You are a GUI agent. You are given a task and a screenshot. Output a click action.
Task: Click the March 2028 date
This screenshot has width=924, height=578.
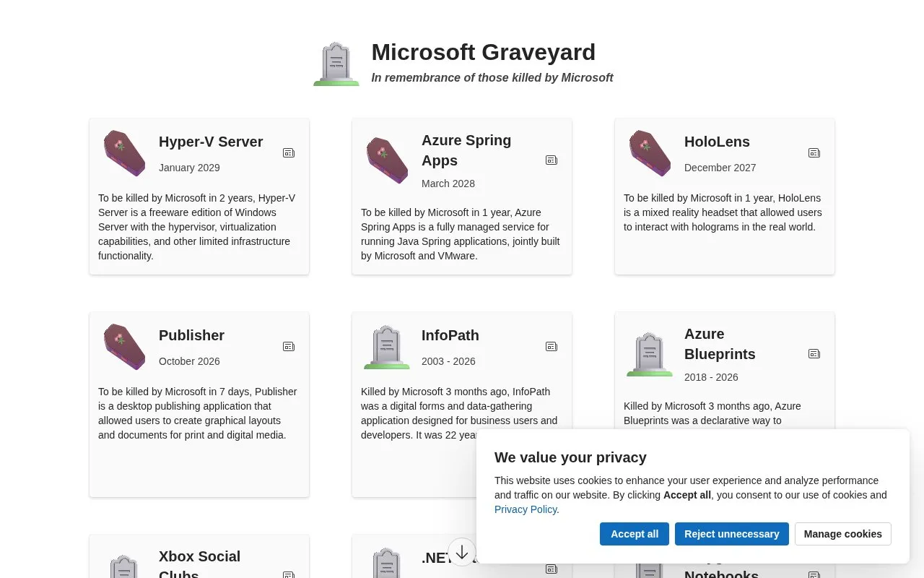[448, 184]
